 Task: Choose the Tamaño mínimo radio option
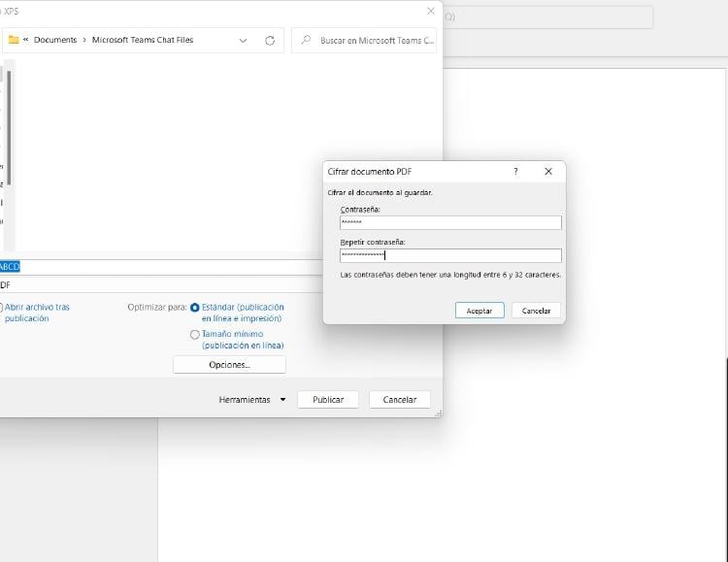[x=195, y=335]
